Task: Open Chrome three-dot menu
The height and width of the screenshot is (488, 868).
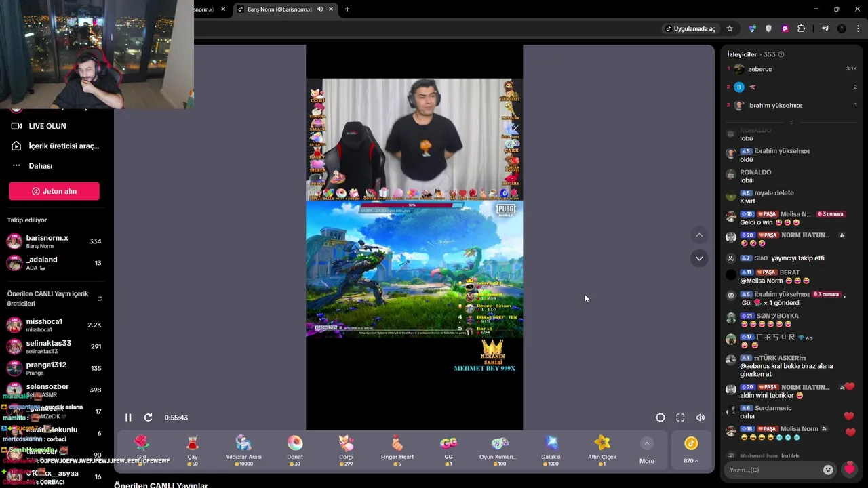Action: click(x=858, y=28)
